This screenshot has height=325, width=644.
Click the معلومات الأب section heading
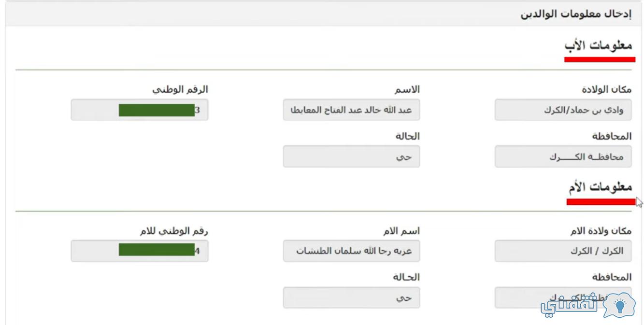598,45
